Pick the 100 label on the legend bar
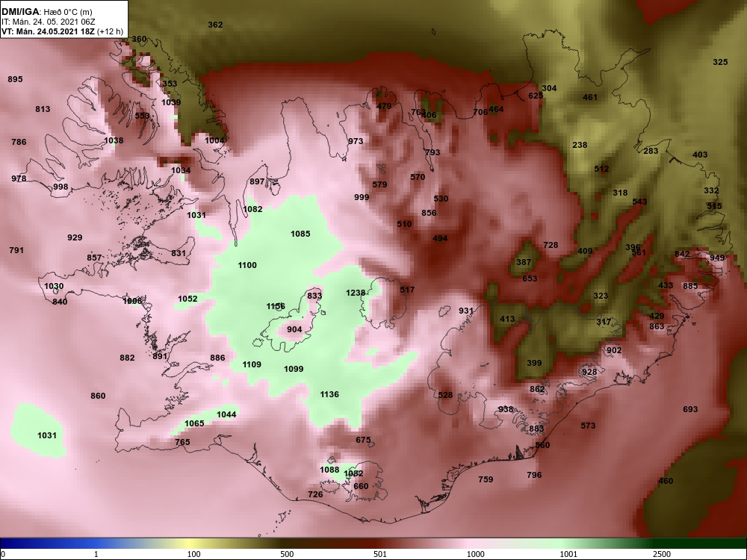Viewport: 747px width, 560px height. tap(193, 554)
